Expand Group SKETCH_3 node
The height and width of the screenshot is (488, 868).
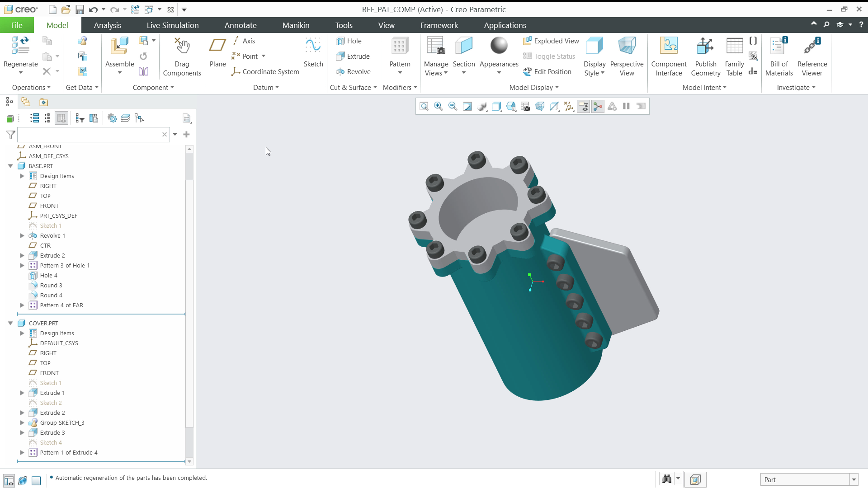22,423
